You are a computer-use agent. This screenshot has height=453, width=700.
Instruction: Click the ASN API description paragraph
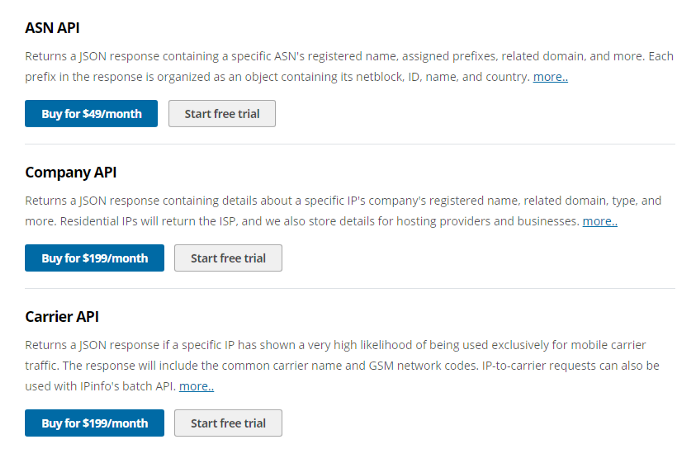[300, 56]
